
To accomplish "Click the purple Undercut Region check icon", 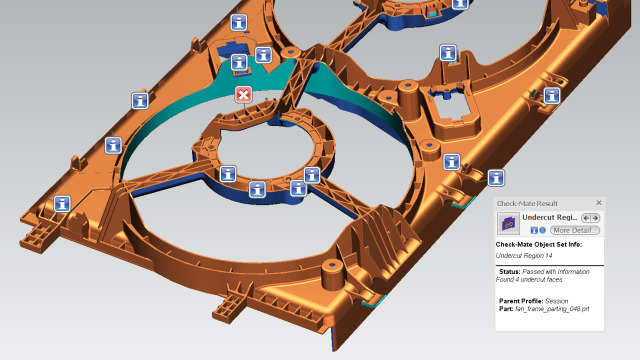I will pos(508,223).
